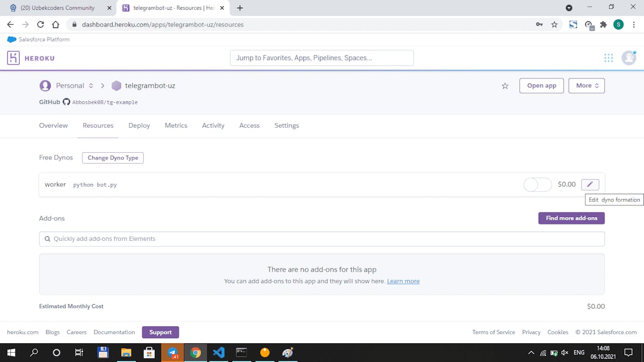The width and height of the screenshot is (644, 362).
Task: Switch the ENG input language
Action: click(x=579, y=353)
